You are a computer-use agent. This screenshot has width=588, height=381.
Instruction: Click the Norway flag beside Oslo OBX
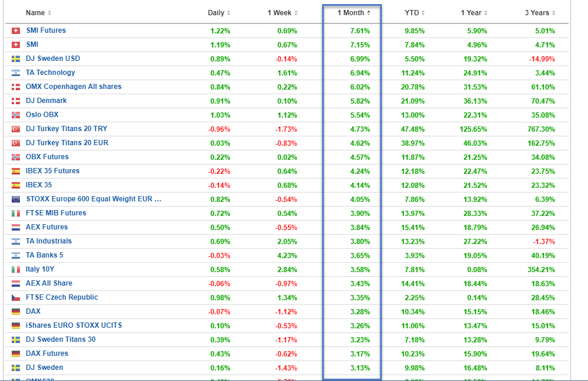click(16, 115)
